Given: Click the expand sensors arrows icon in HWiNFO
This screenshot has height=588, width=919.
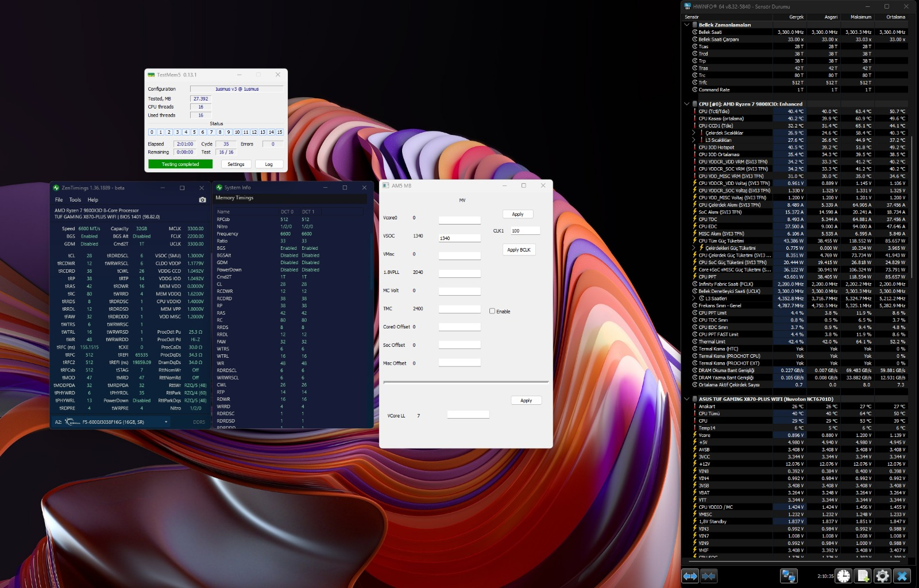Looking at the screenshot, I should tap(690, 575).
